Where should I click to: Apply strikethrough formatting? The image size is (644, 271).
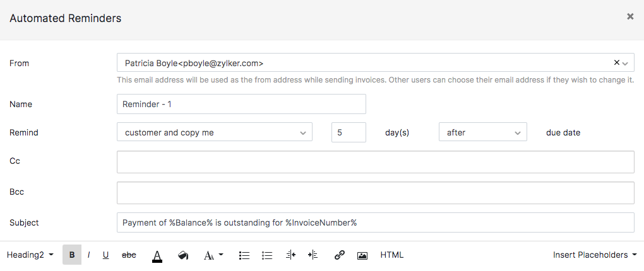[129, 255]
